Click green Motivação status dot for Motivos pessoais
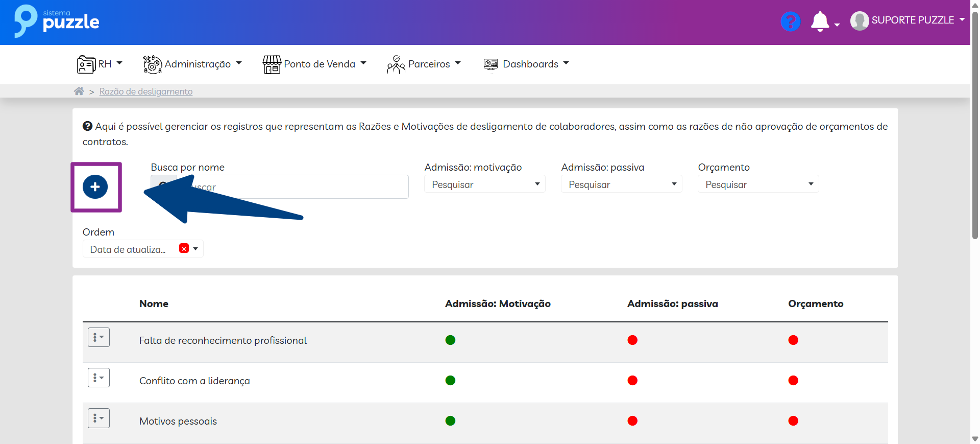The height and width of the screenshot is (444, 980). pos(450,421)
